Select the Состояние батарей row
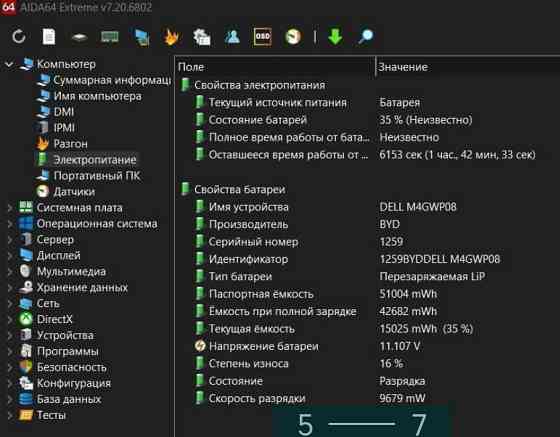This screenshot has height=437, width=560. coord(368,120)
